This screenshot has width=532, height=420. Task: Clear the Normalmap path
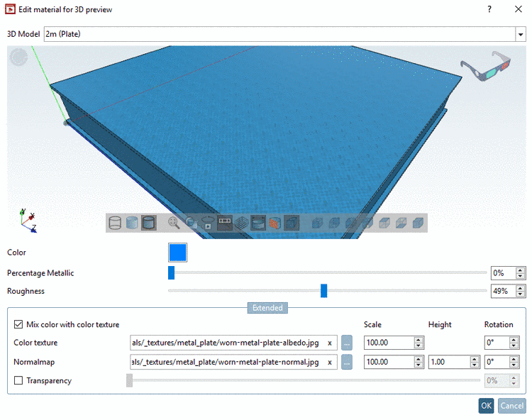329,363
